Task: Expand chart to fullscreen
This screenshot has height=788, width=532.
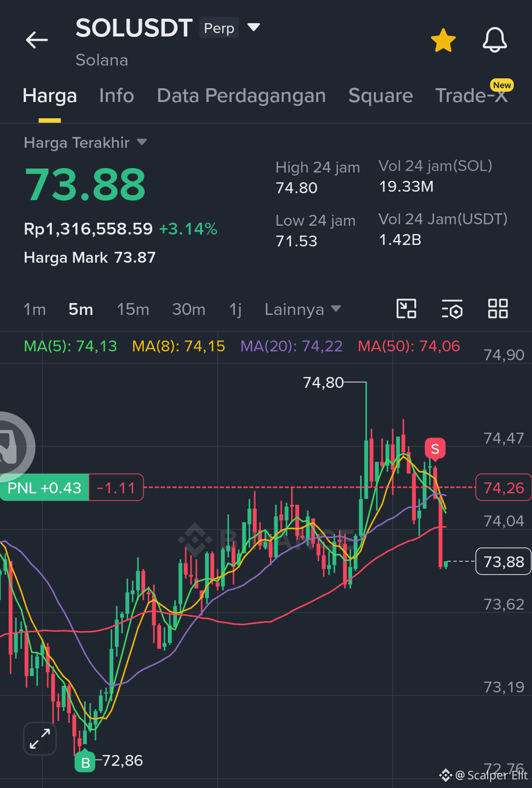Action: click(40, 739)
